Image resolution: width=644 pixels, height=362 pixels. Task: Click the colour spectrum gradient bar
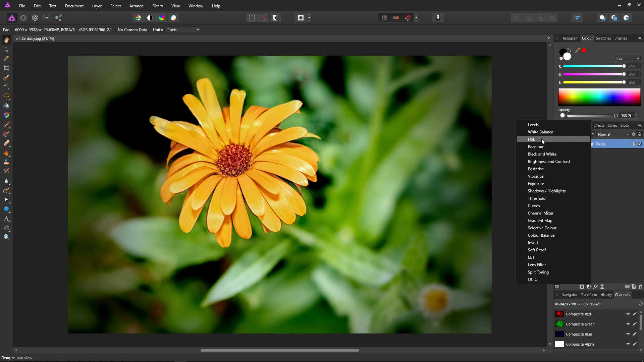(599, 97)
